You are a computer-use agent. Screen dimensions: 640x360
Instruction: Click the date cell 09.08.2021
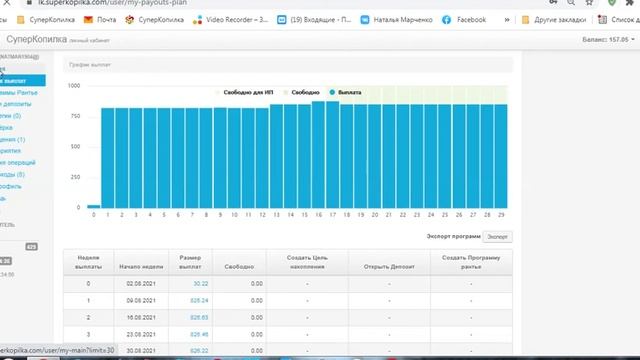(x=141, y=300)
